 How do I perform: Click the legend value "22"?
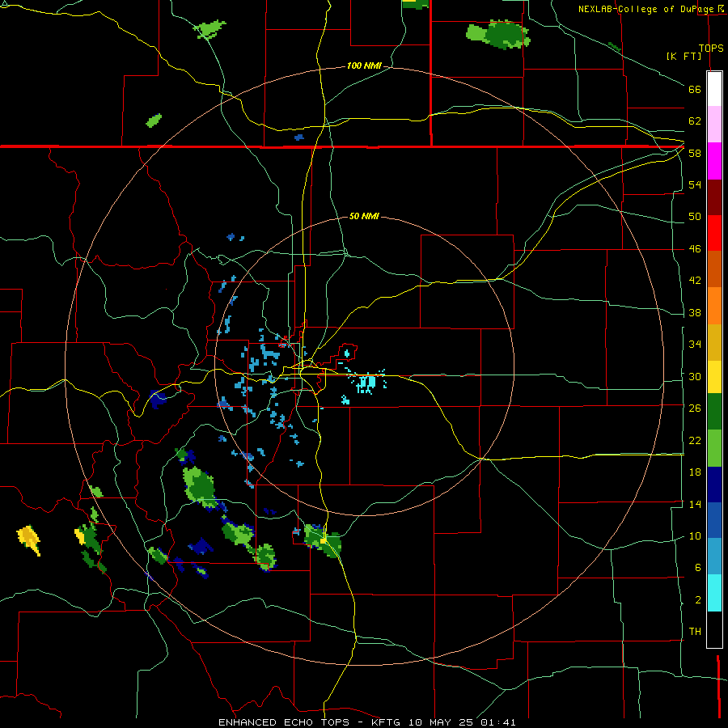[695, 440]
